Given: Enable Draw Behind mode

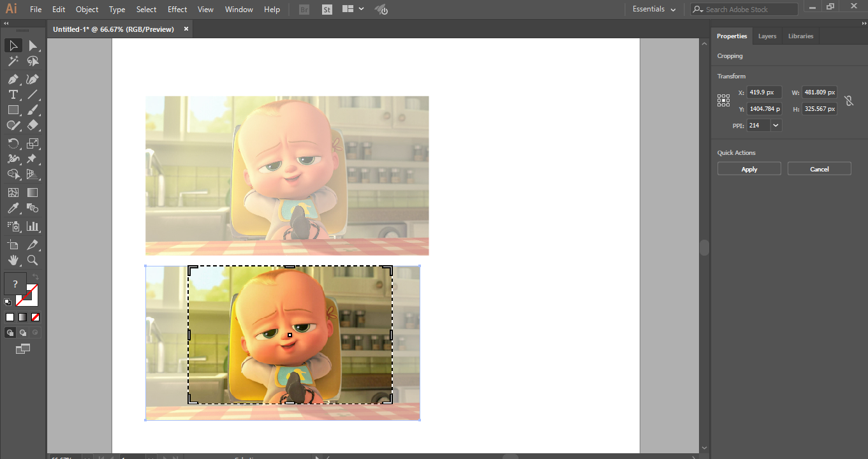Looking at the screenshot, I should [x=23, y=332].
